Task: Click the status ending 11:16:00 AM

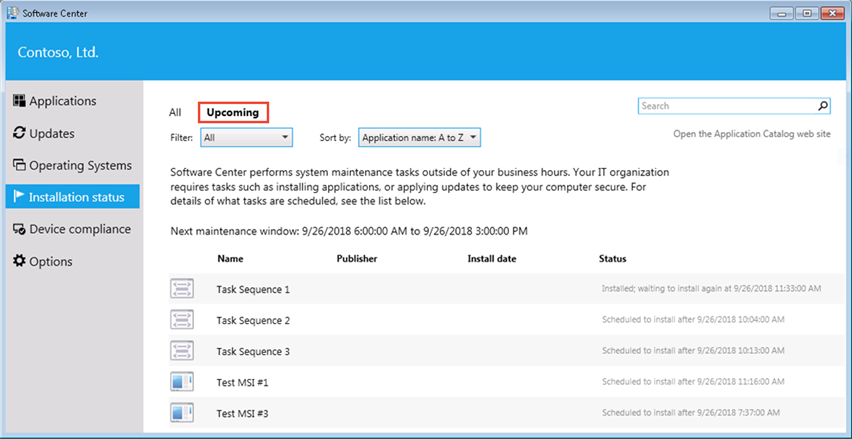Action: (693, 381)
